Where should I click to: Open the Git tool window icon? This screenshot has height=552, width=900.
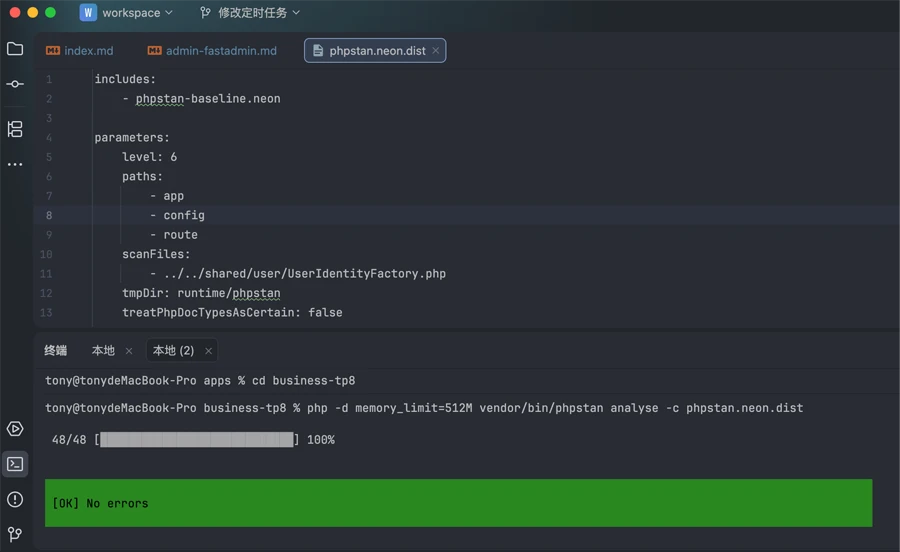[15, 534]
